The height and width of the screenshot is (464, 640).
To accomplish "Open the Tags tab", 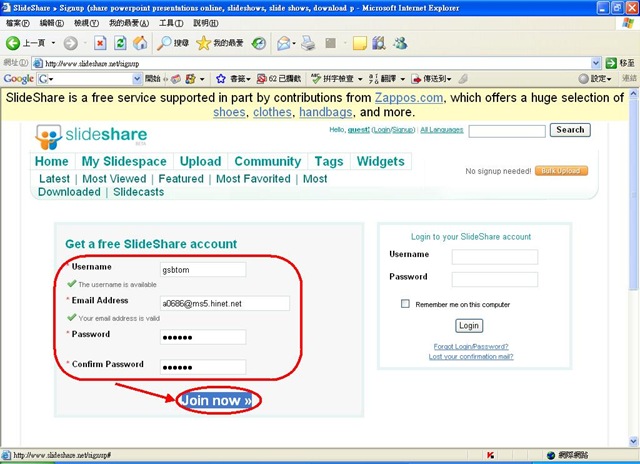I will coord(329,161).
